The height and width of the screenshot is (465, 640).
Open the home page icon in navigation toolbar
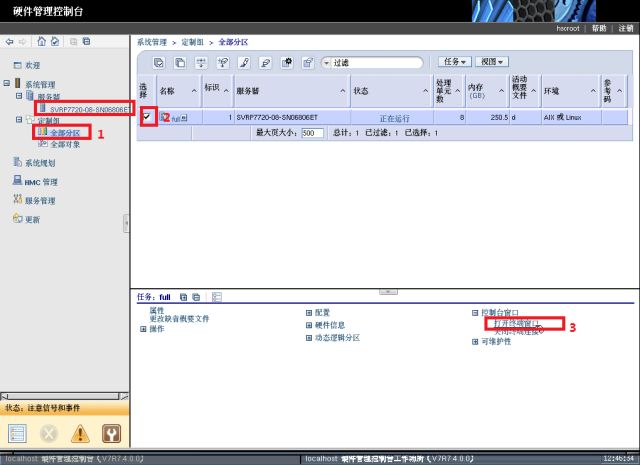pos(42,41)
